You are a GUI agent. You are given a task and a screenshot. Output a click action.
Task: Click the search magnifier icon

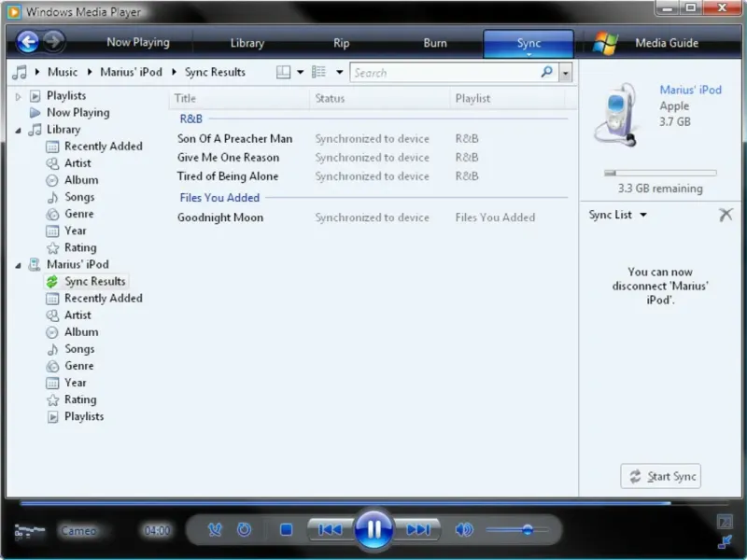pos(547,73)
